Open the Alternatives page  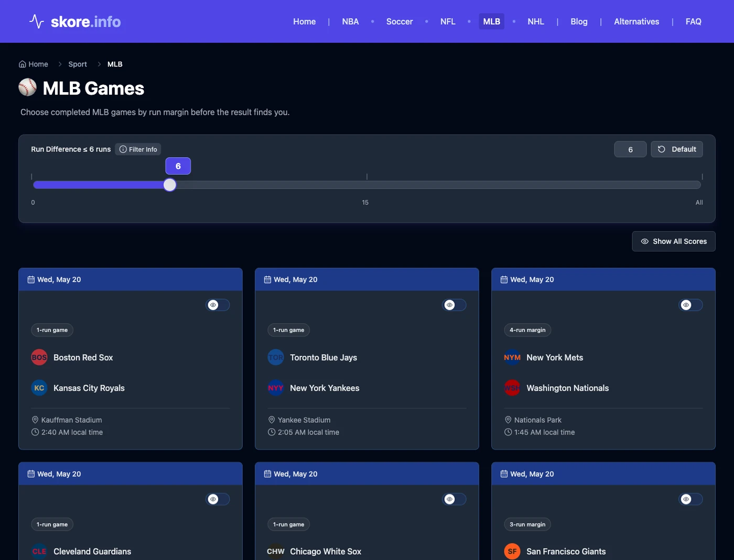(636, 21)
